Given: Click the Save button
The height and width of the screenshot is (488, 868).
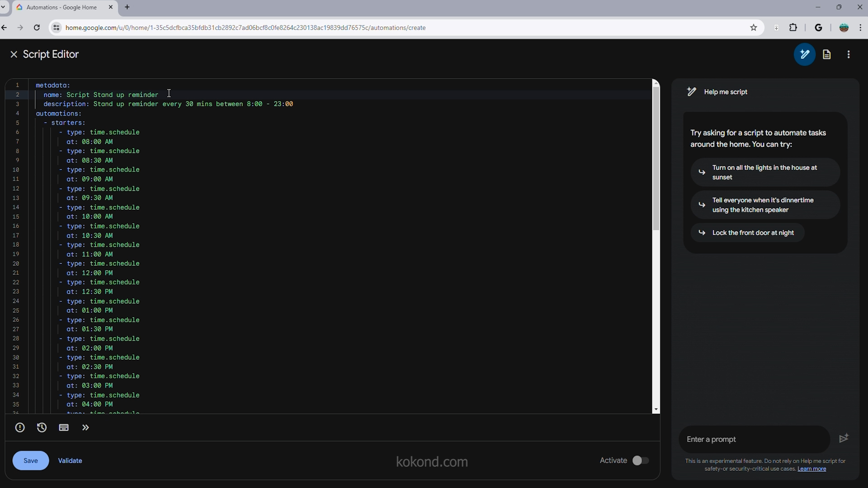Looking at the screenshot, I should pyautogui.click(x=30, y=460).
